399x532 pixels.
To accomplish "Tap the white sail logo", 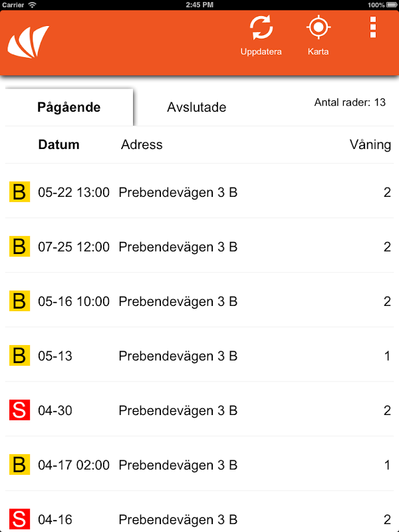I will pos(28,41).
